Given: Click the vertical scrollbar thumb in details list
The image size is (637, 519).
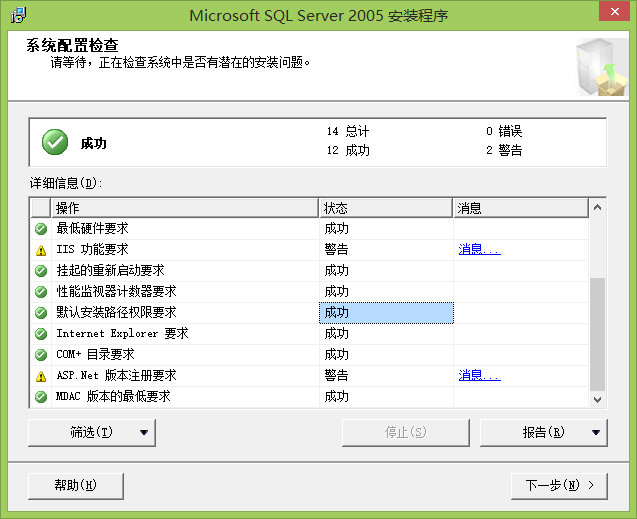Looking at the screenshot, I should (597, 335).
